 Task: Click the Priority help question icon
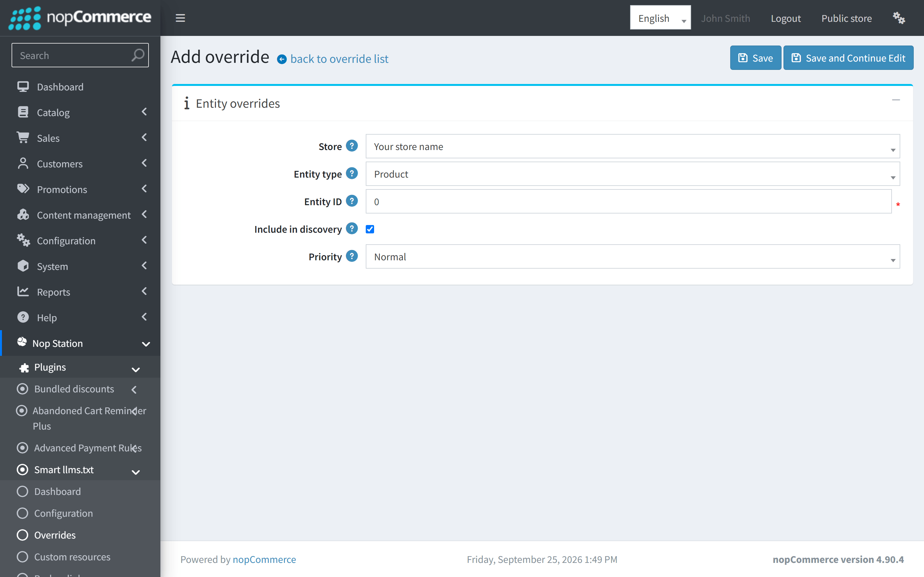point(352,256)
